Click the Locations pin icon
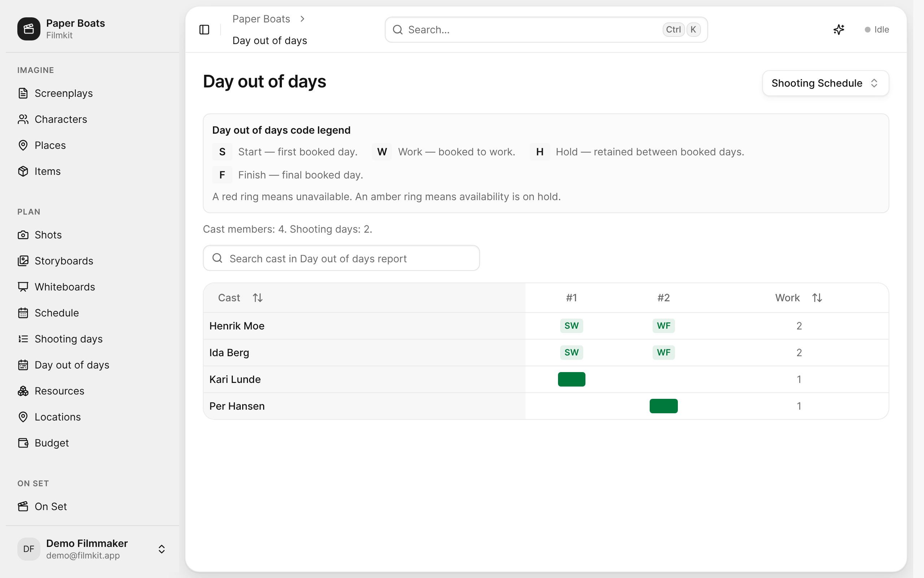Image resolution: width=924 pixels, height=578 pixels. [23, 417]
